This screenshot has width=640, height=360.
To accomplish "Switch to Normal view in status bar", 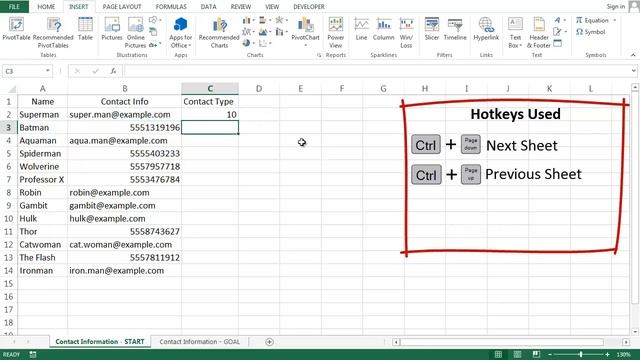I will 498,354.
